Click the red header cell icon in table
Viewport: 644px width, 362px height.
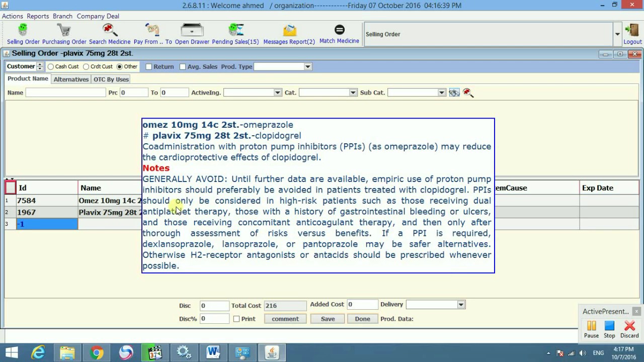coord(10,188)
